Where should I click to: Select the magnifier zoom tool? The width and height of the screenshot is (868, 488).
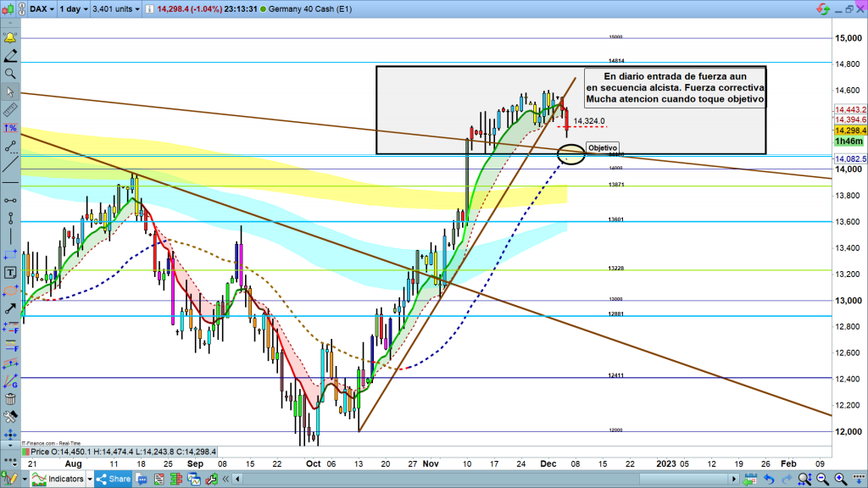point(11,74)
